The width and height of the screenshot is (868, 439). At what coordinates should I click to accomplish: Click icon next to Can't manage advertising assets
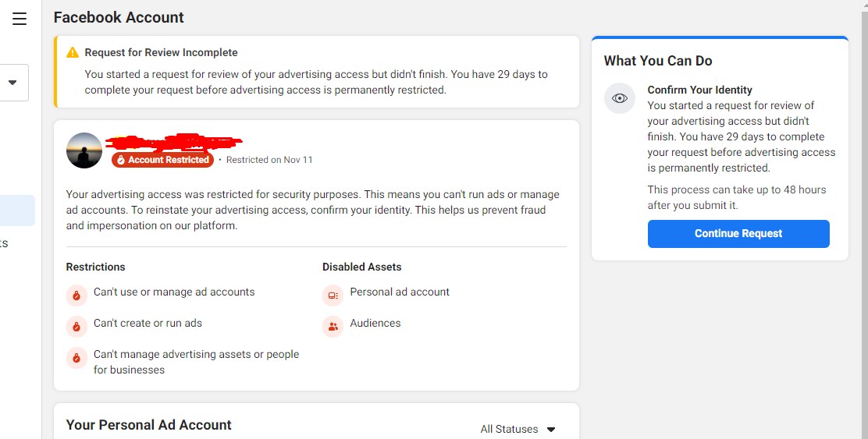pos(76,358)
